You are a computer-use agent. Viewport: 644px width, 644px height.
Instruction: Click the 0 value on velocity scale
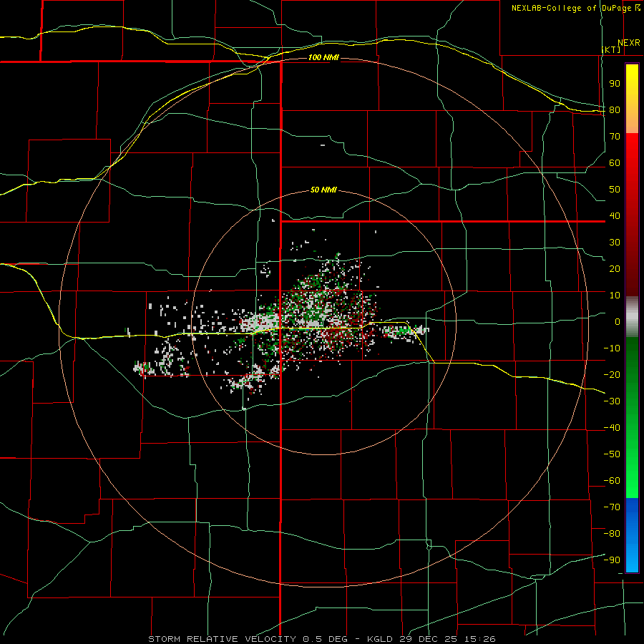coord(618,321)
